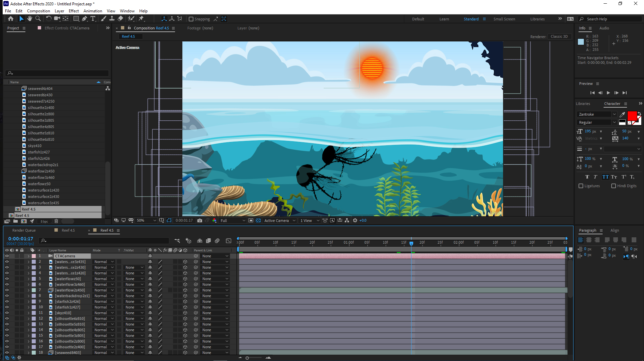Viewport: 644px width, 361px height.
Task: Open the Effect menu
Action: point(73,11)
